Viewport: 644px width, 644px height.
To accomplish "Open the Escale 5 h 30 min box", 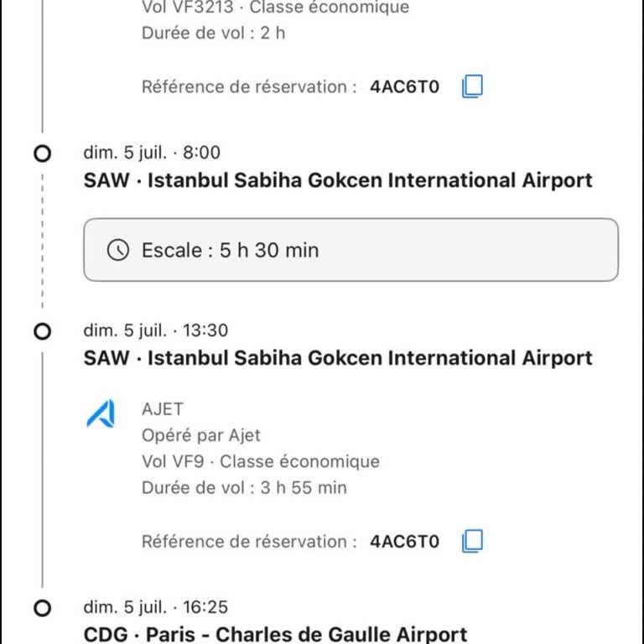I will coord(351,250).
